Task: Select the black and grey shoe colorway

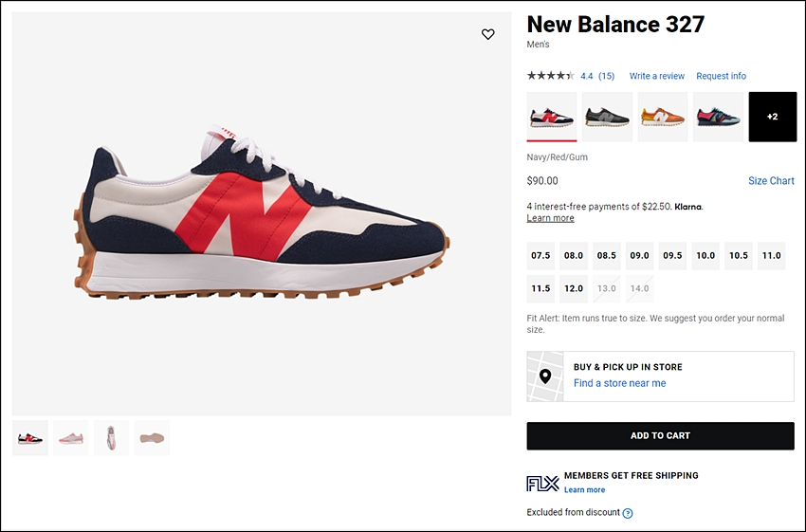Action: tap(607, 117)
